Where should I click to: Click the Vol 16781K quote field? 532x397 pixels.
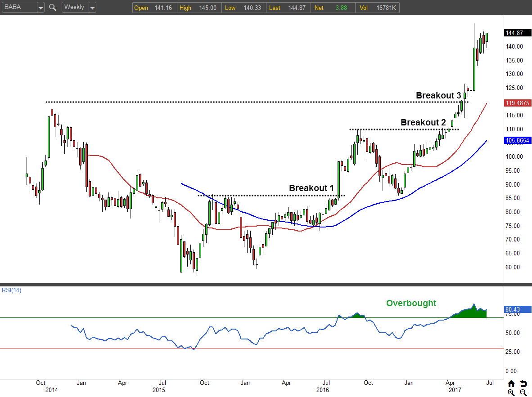point(377,8)
